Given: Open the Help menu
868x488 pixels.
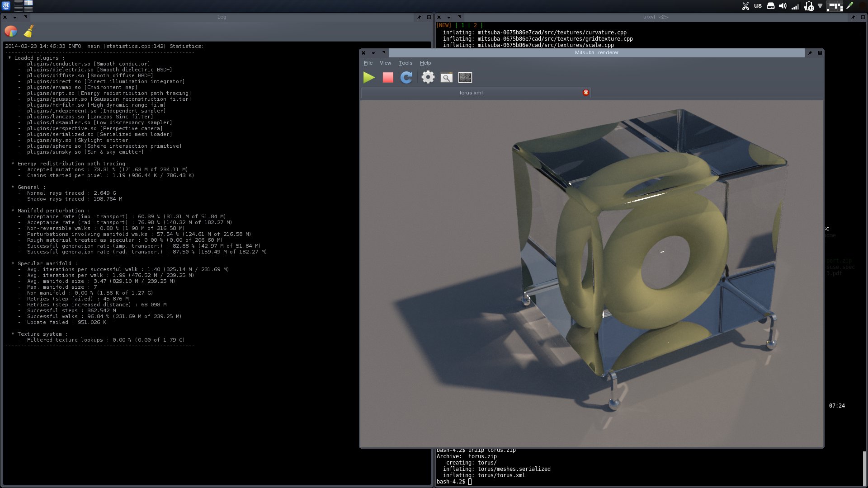Looking at the screenshot, I should 425,63.
